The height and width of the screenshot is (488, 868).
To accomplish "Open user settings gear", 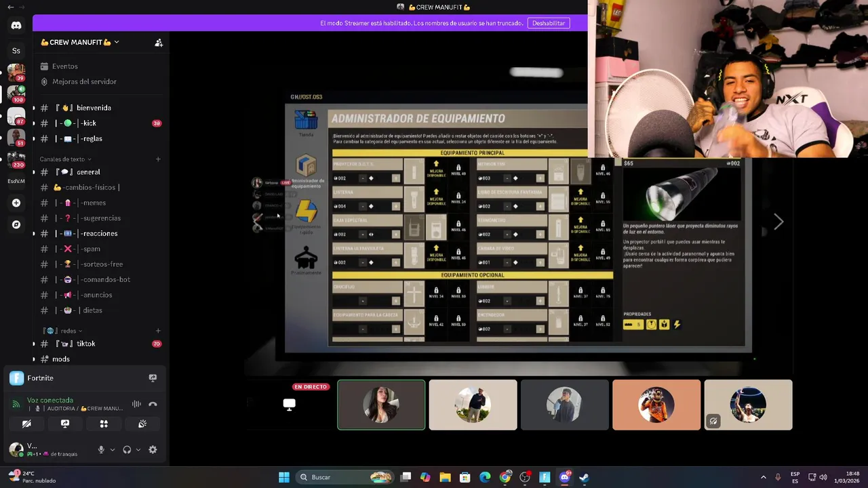I will [x=153, y=449].
